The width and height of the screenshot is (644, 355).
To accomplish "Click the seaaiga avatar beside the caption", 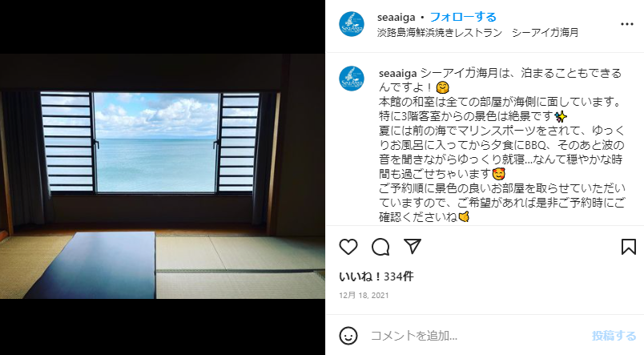I will click(352, 78).
